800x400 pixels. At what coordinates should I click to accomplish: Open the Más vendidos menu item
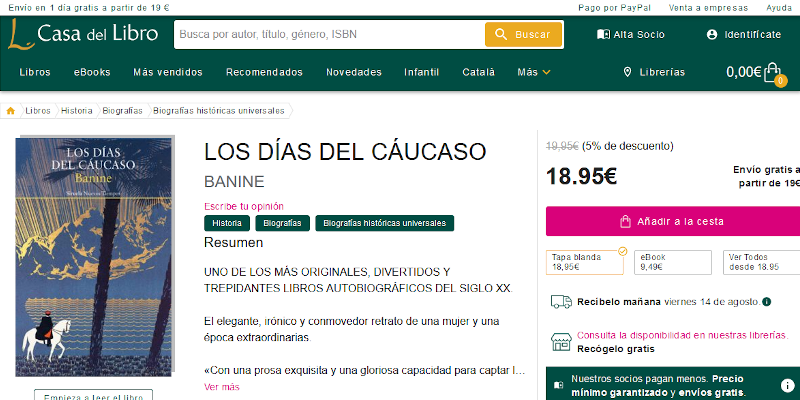coord(167,72)
